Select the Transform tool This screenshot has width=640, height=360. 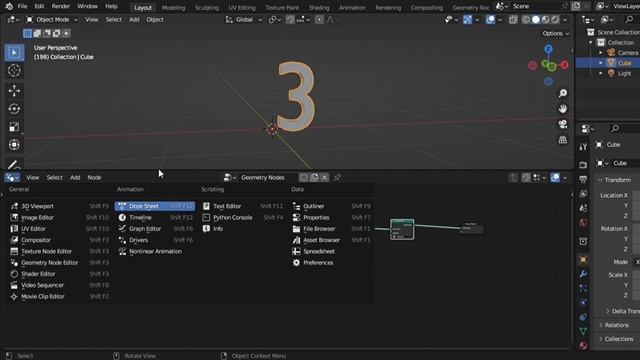pos(14,145)
